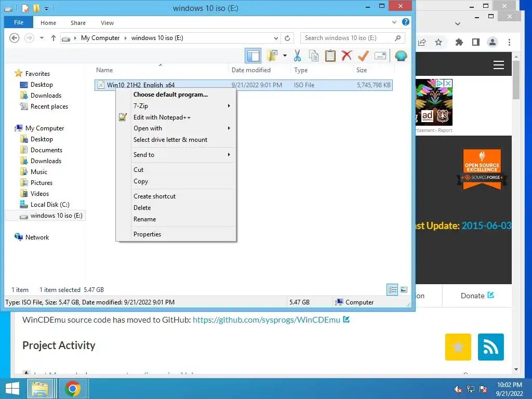Switch to details view icon

(x=392, y=289)
